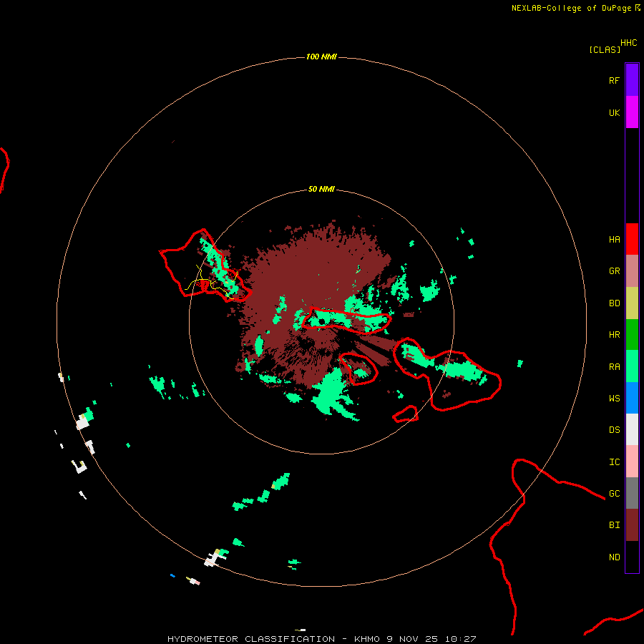This screenshot has width=644, height=644.
Task: Click the BI legend label
Action: [614, 525]
